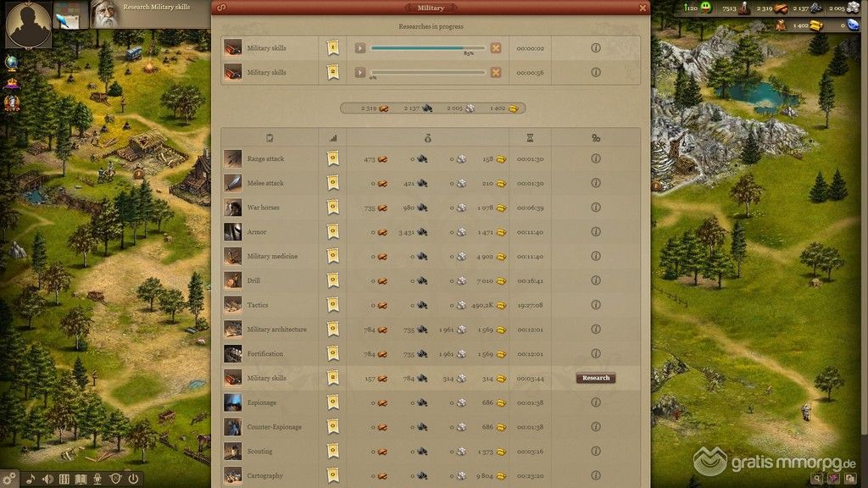Show info for War horses research
This screenshot has width=868, height=488.
pos(596,208)
